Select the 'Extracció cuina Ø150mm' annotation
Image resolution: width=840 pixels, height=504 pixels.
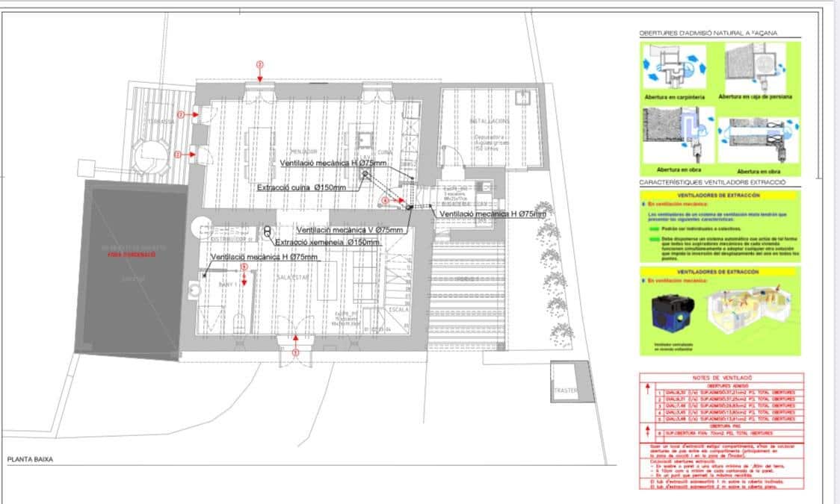click(x=301, y=187)
